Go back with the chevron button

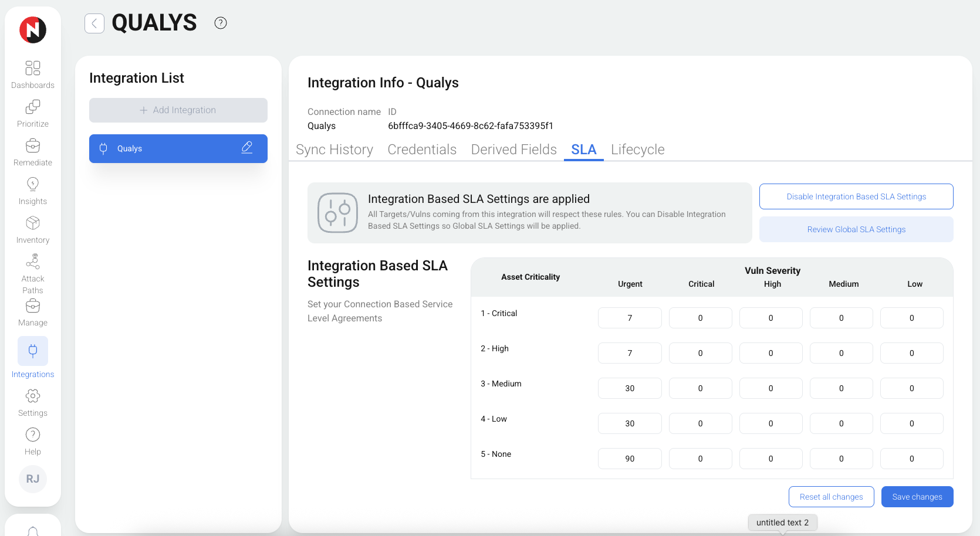tap(94, 23)
